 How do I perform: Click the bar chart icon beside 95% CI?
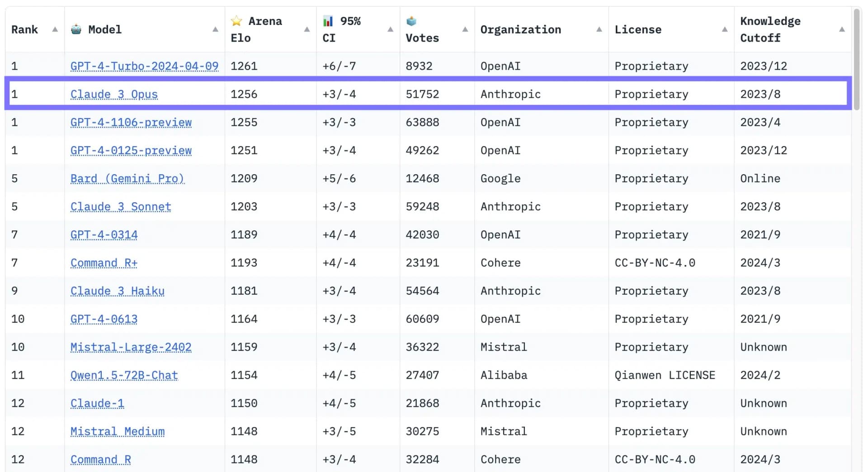pos(328,20)
